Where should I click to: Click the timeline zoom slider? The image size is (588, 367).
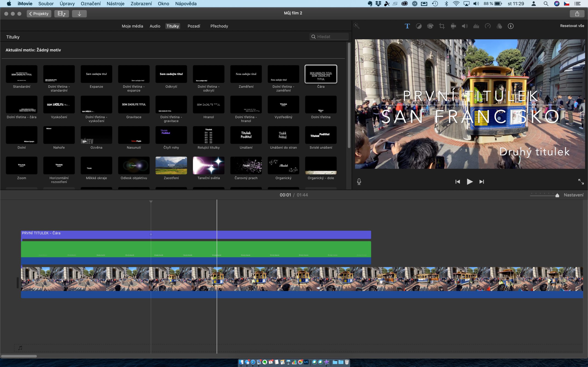pyautogui.click(x=544, y=195)
